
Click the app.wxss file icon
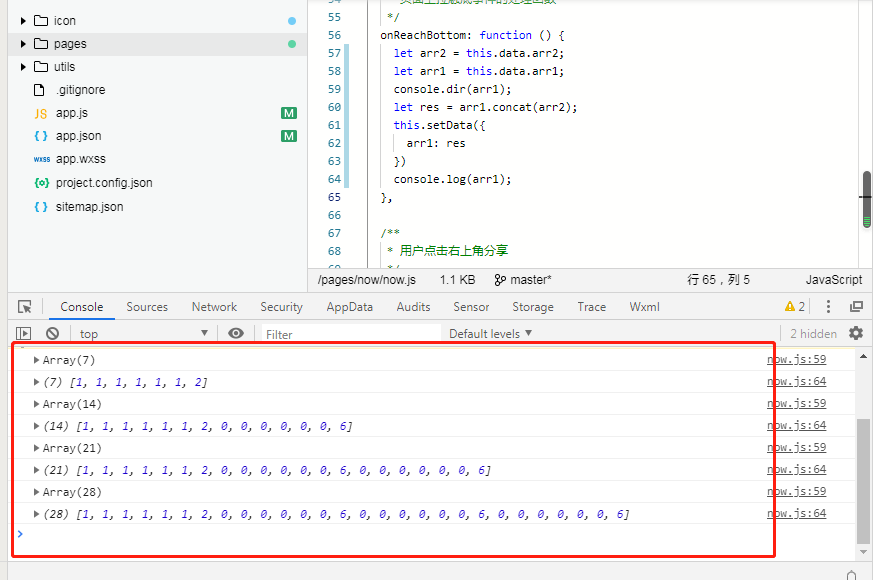(41, 159)
